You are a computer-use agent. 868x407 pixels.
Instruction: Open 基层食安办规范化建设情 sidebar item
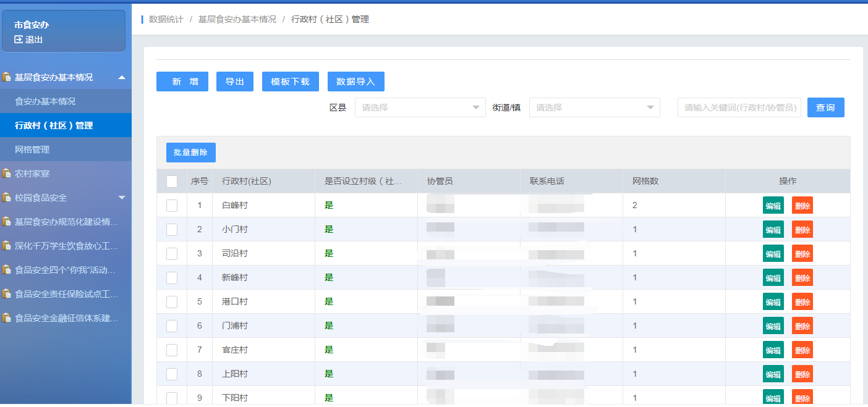66,222
